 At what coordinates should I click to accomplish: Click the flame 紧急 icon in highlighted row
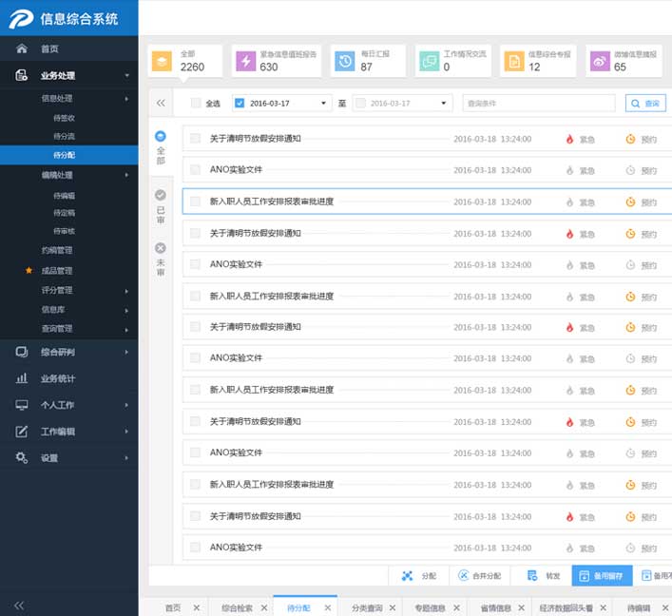(x=569, y=202)
